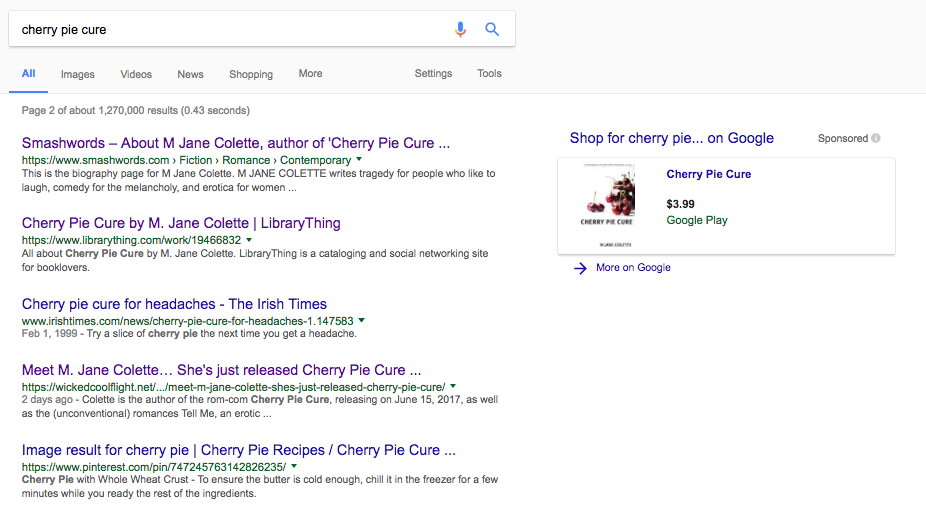Open the Tools search options

pos(489,74)
